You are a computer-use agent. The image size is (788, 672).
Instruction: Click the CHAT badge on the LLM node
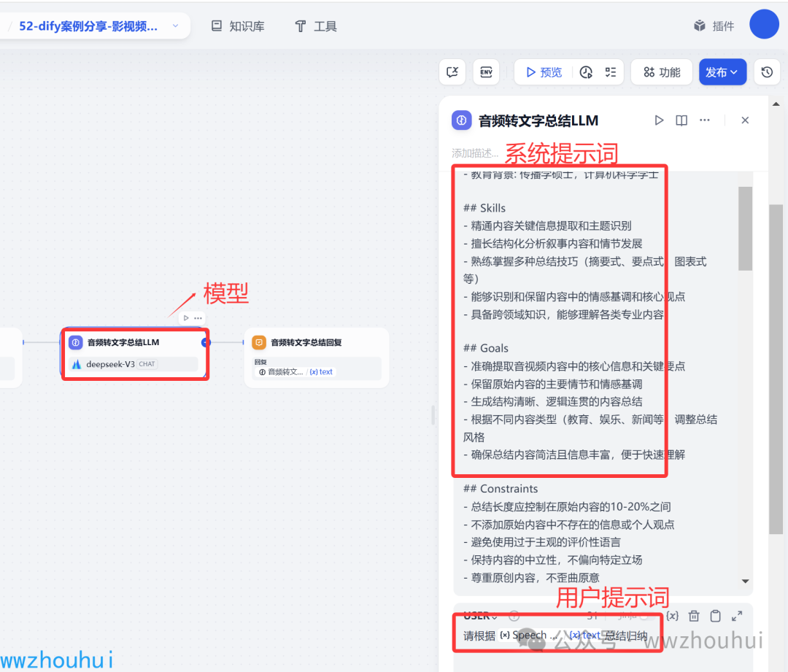point(147,364)
